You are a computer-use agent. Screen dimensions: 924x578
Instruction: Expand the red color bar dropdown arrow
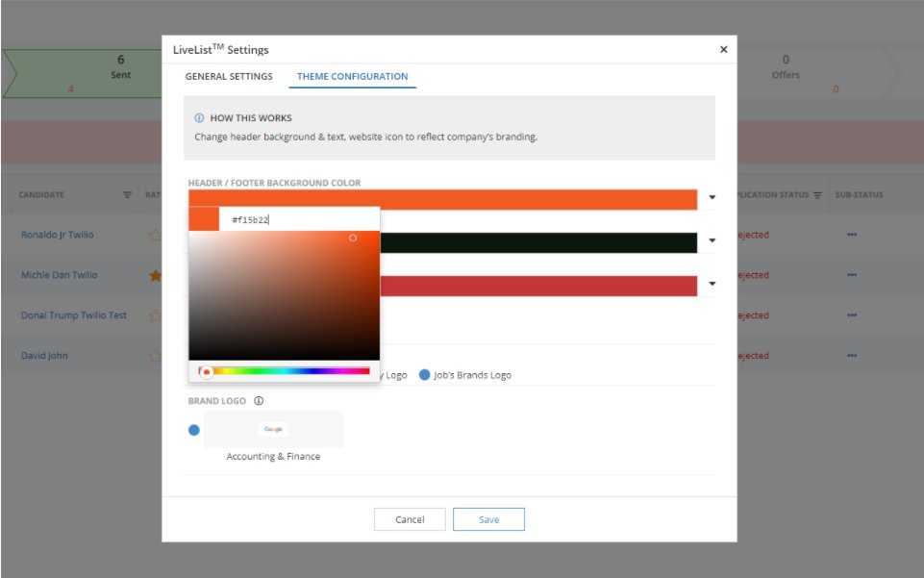(x=712, y=284)
